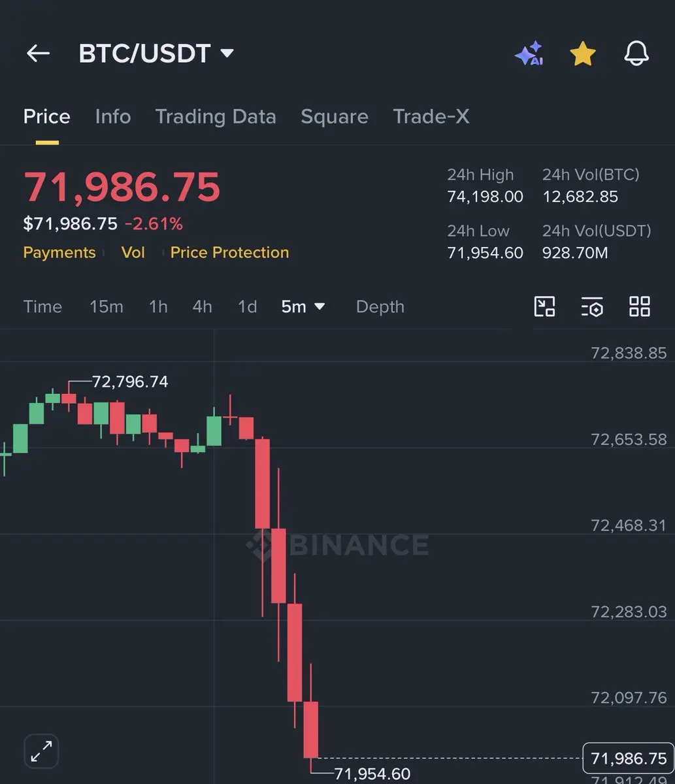Open the Square tab

(x=335, y=117)
